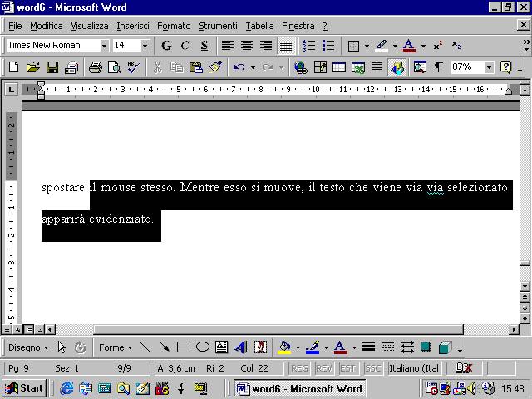The height and width of the screenshot is (399, 532).
Task: Open the Document Map icon
Action: [420, 67]
